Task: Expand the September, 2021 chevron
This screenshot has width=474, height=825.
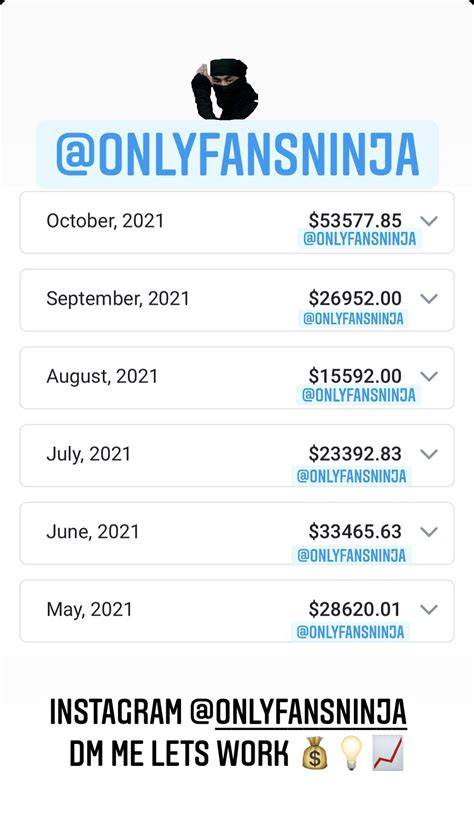Action: (429, 299)
